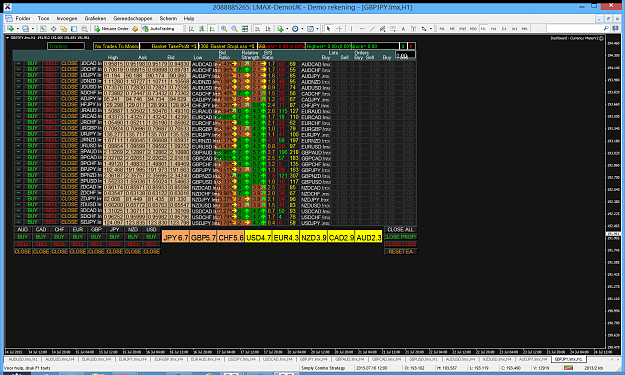Show the Market Watch window

tap(43, 29)
